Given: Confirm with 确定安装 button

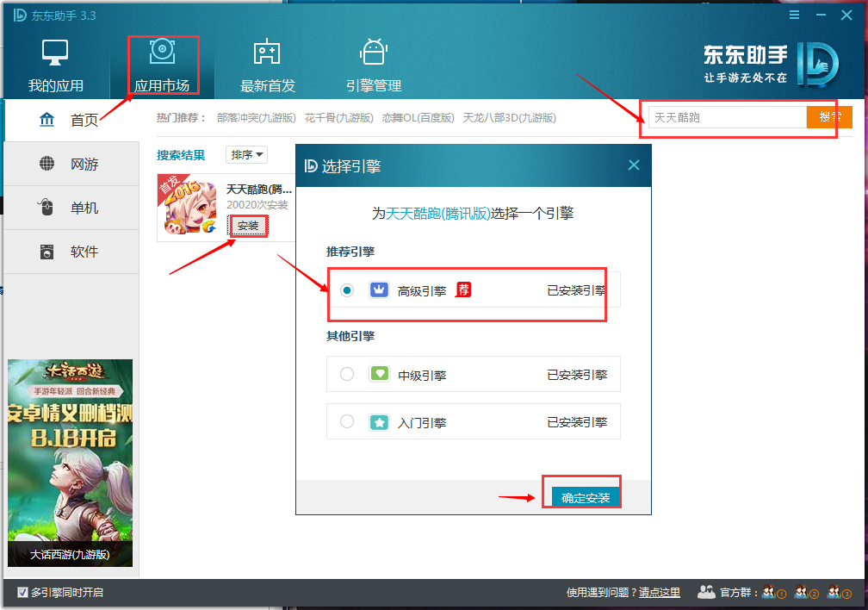Looking at the screenshot, I should 586,497.
